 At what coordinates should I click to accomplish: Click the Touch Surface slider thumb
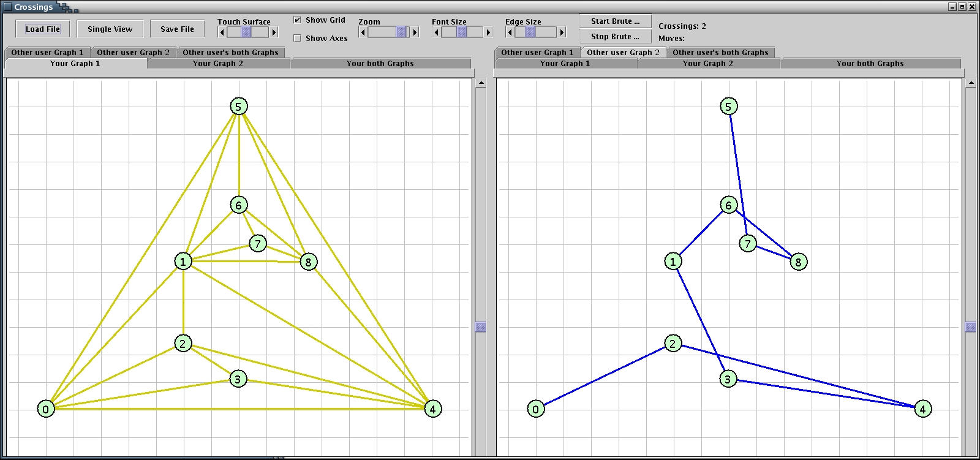click(246, 32)
